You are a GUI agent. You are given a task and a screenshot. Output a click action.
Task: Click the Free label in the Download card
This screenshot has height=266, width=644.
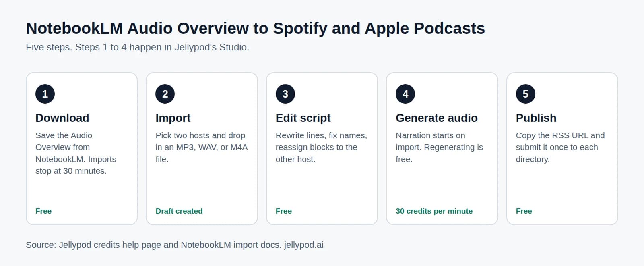[43, 211]
